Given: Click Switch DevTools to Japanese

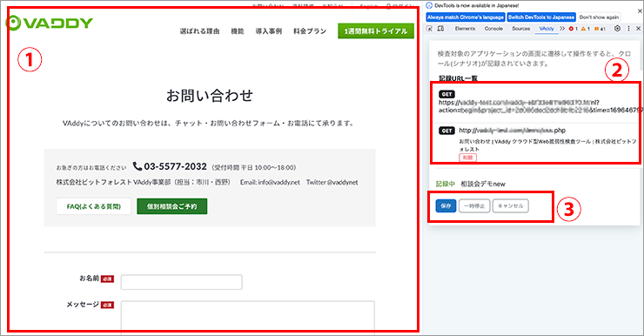Looking at the screenshot, I should [x=541, y=17].
